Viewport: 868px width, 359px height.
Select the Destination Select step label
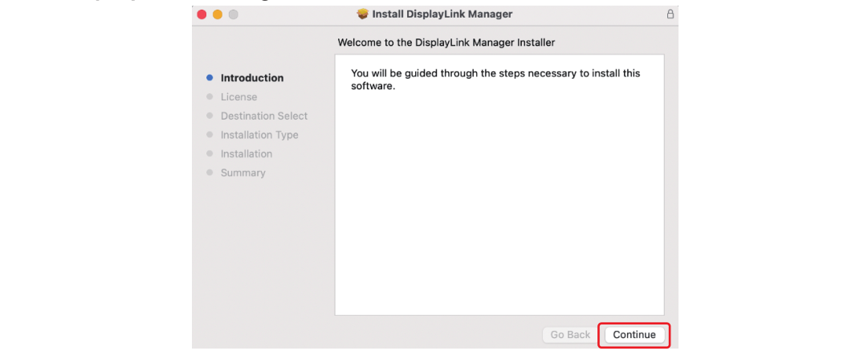[x=264, y=116]
